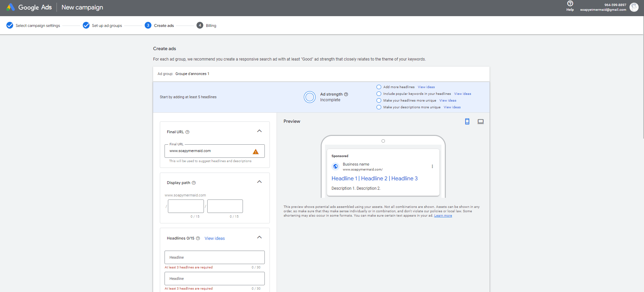Select Make your descriptions more unique circle
Screen dimensions: 644x292
379,107
